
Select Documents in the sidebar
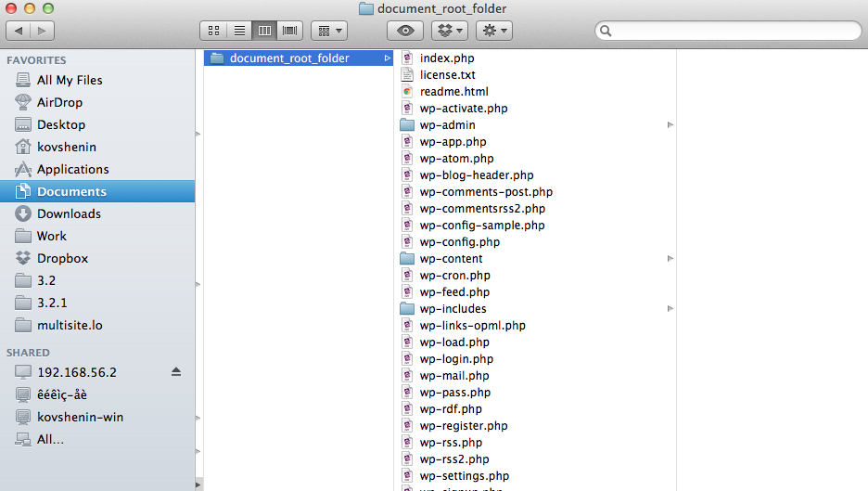click(97, 191)
